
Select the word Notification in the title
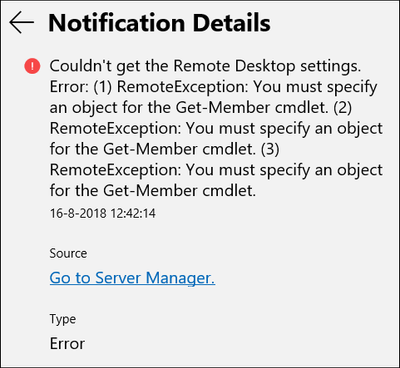pos(117,23)
